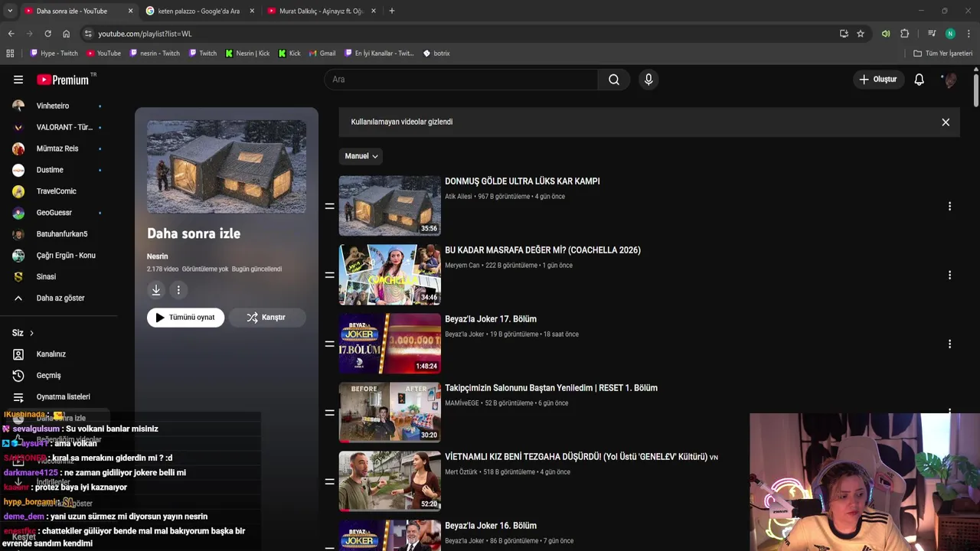Select the Daha sonra izle YouTube tab
The height and width of the screenshot is (551, 980).
tap(78, 11)
